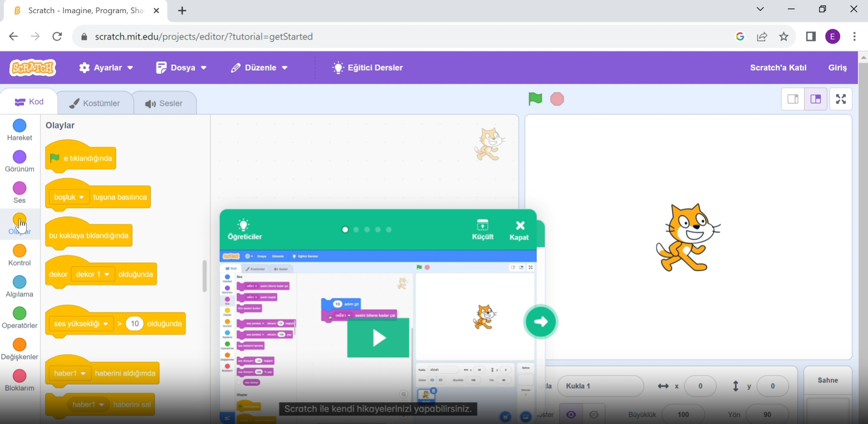Select the Değişkenler block category
Screen dimensions: 868x424
point(20,349)
